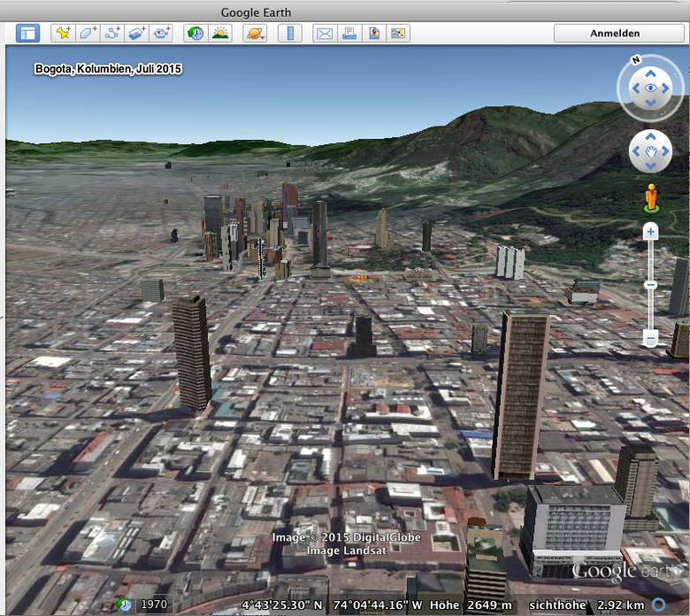Open the ruler tool
The image size is (690, 616).
290,34
